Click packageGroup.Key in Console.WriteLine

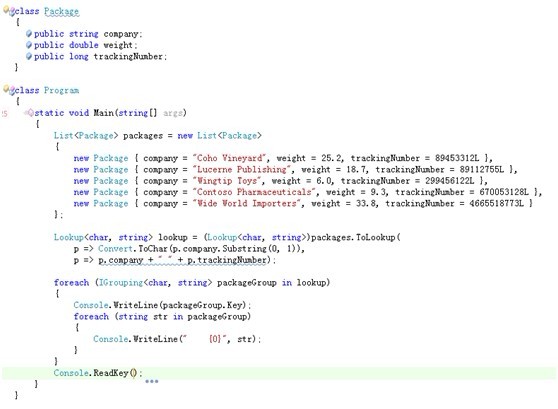pos(203,305)
